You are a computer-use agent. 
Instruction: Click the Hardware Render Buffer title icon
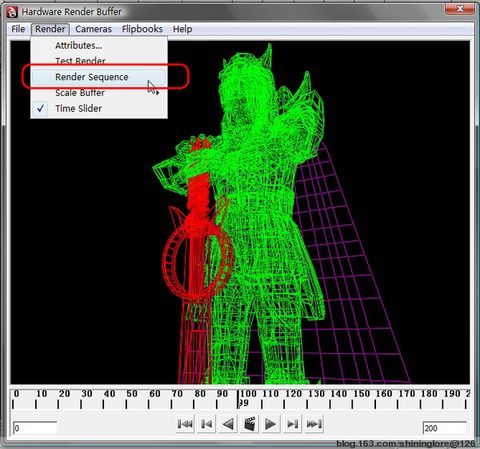[x=12, y=12]
